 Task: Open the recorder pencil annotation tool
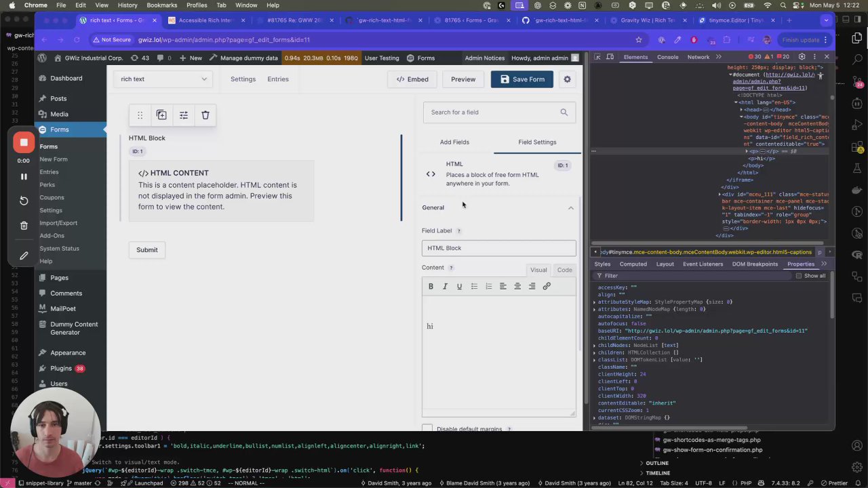click(x=24, y=256)
